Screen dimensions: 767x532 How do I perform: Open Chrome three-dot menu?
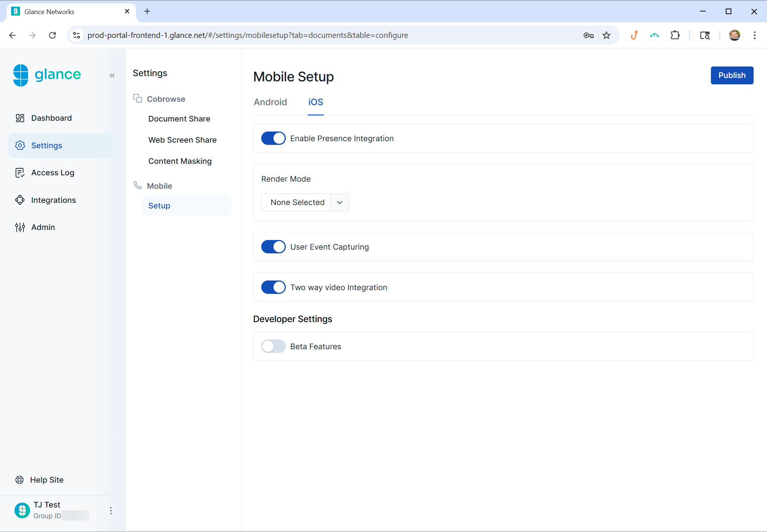pyautogui.click(x=754, y=35)
